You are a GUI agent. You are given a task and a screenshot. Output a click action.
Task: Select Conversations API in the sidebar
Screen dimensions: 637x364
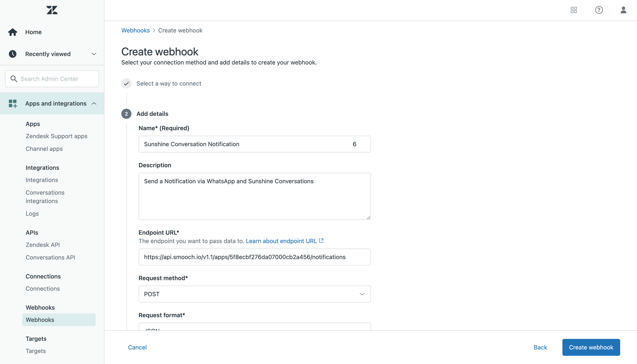point(50,258)
